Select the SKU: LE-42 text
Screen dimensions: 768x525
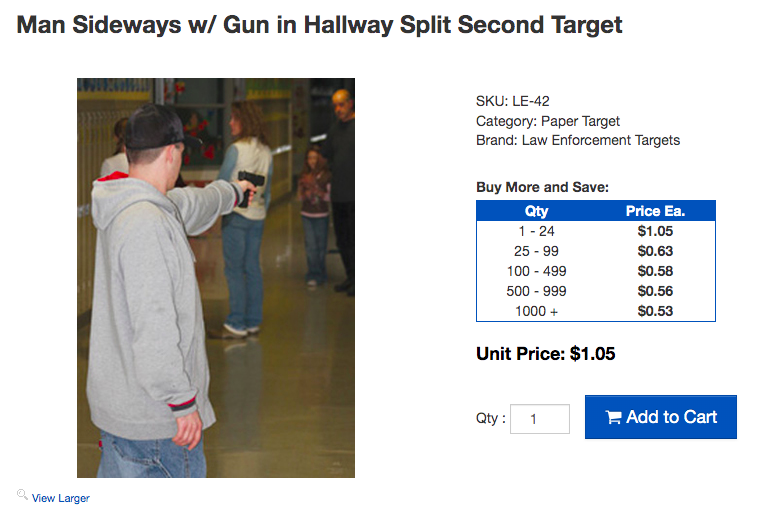tap(512, 101)
